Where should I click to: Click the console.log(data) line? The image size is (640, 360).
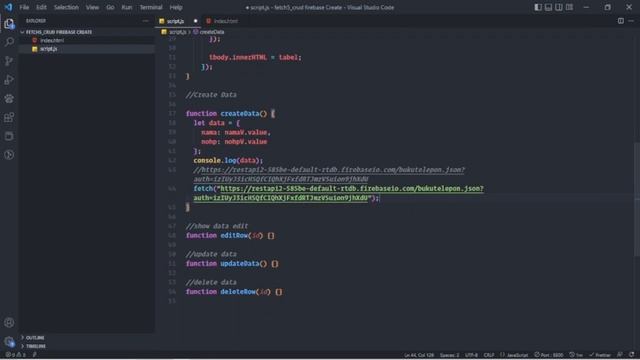click(228, 160)
